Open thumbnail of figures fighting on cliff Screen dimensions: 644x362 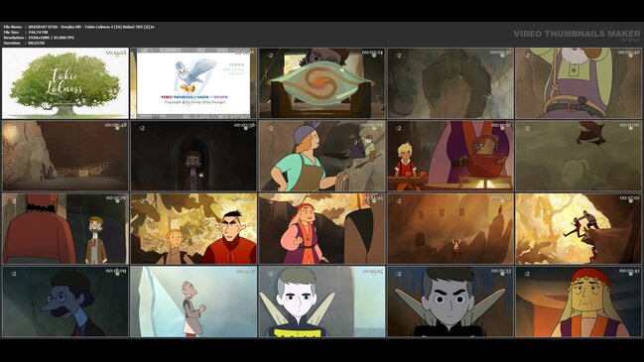pyautogui.click(x=579, y=229)
